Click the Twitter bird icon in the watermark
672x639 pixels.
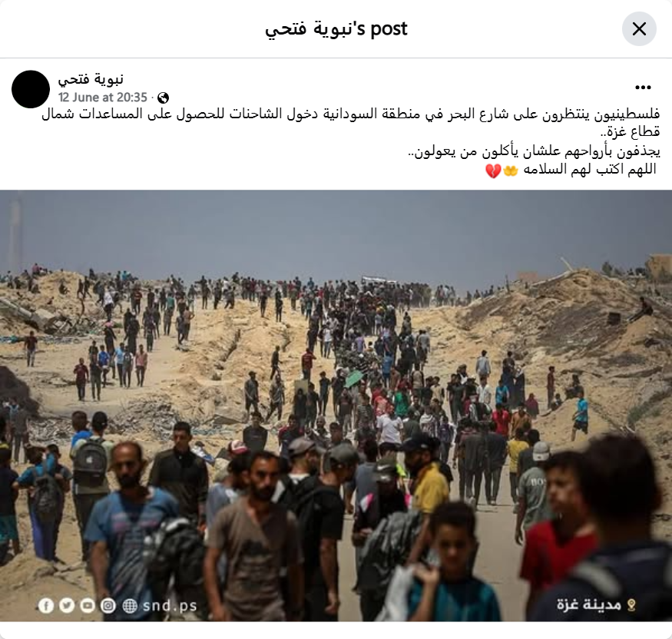66,605
